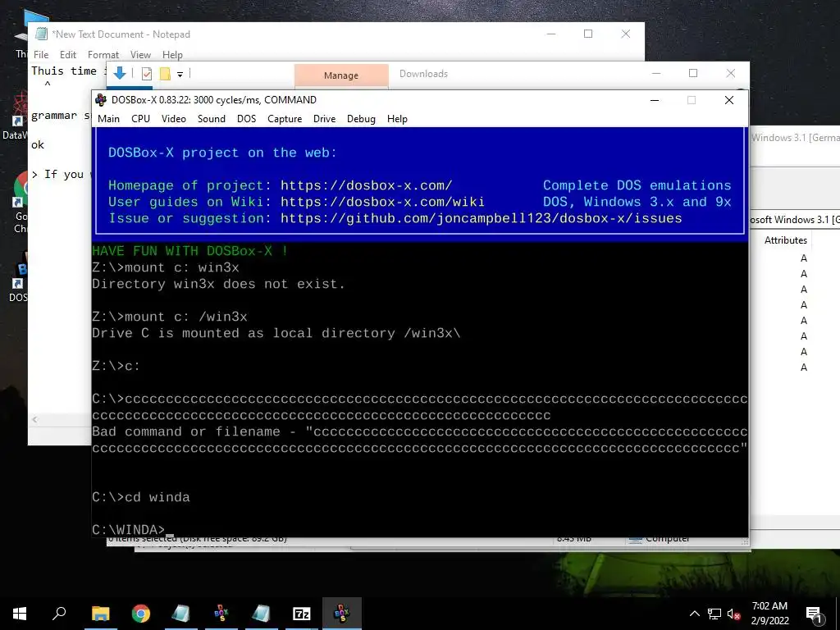
Task: Open the File menu in Notepad
Action: point(41,55)
